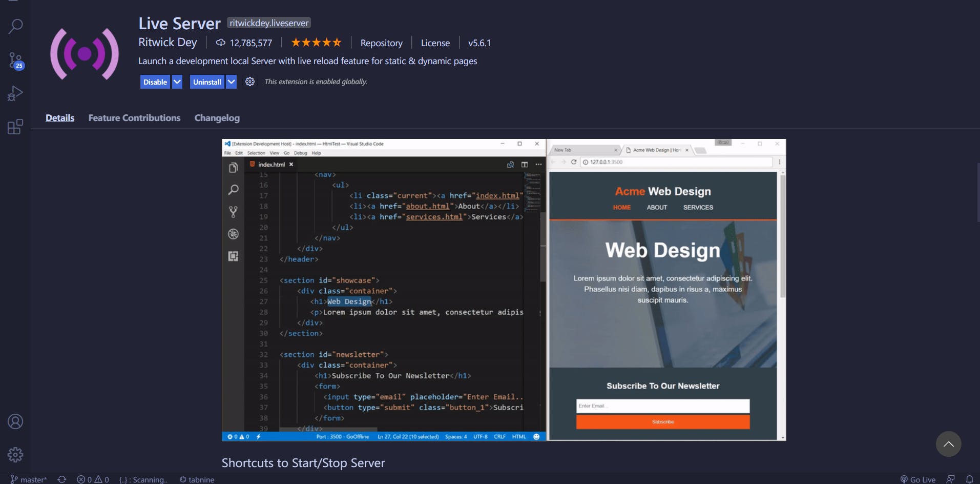Switch to the Changelog tab
The width and height of the screenshot is (980, 484).
(217, 118)
